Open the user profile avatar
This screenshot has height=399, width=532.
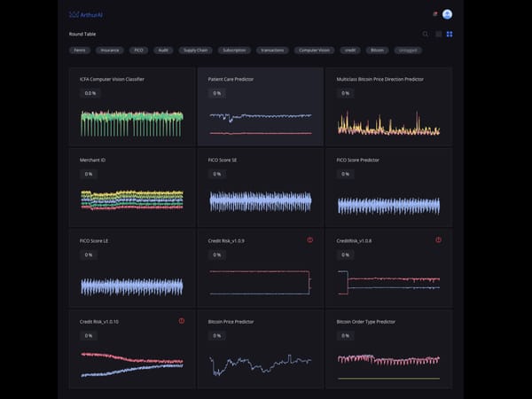click(x=447, y=14)
